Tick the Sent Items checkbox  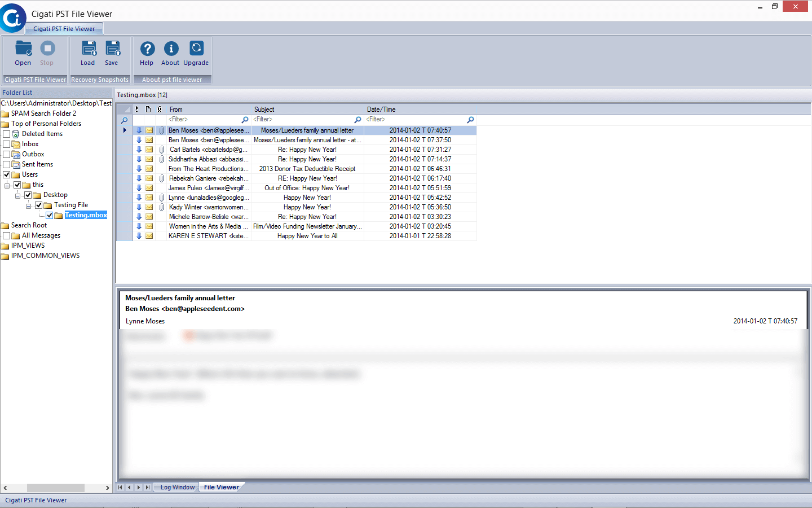tap(7, 165)
